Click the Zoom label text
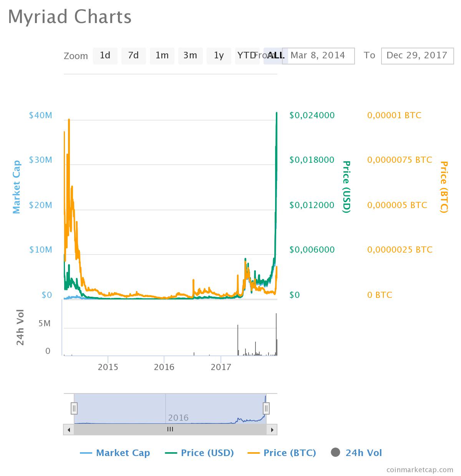 (76, 56)
